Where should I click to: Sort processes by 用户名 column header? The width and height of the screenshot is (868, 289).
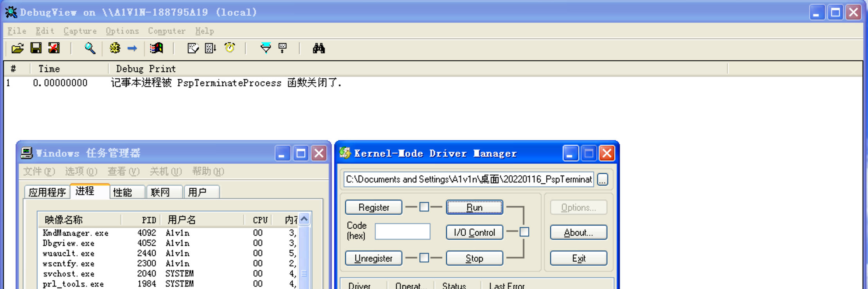(x=202, y=220)
